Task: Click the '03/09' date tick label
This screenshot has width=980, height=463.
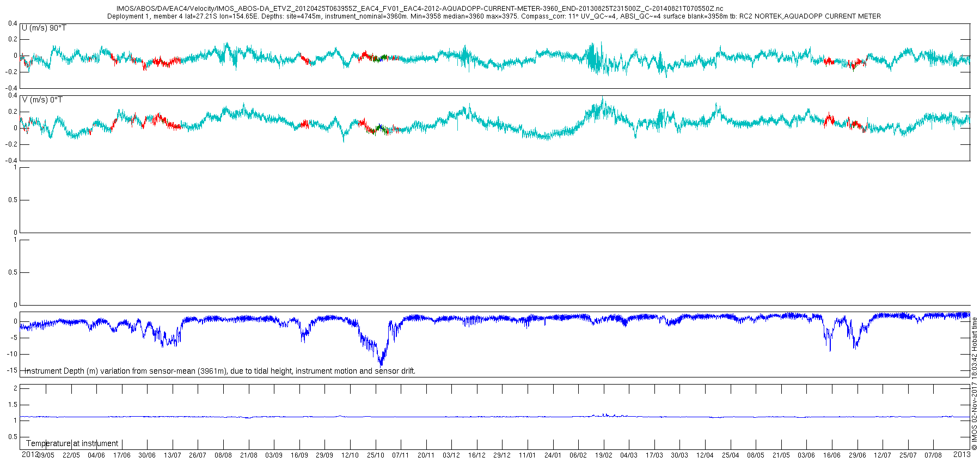Action: tap(274, 455)
